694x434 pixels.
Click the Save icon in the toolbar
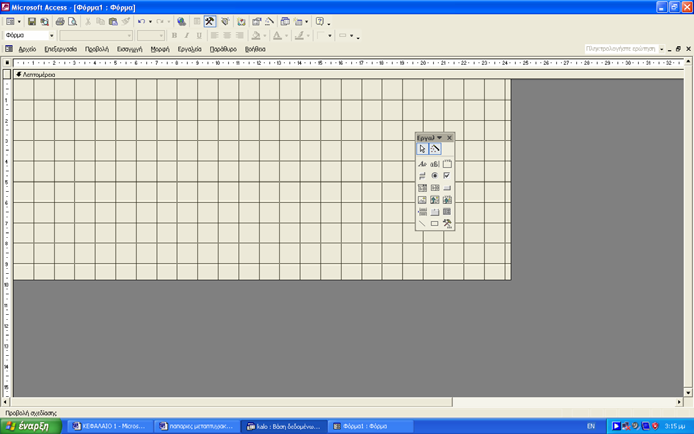[x=32, y=21]
